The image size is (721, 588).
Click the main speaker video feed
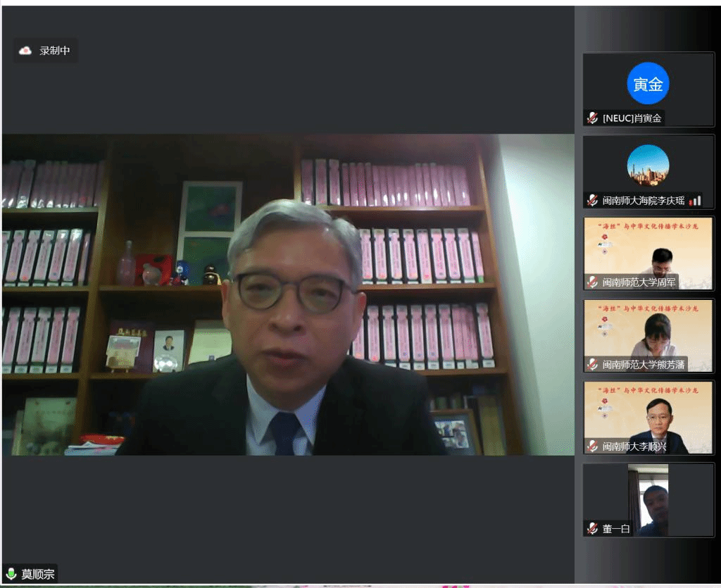[287, 294]
